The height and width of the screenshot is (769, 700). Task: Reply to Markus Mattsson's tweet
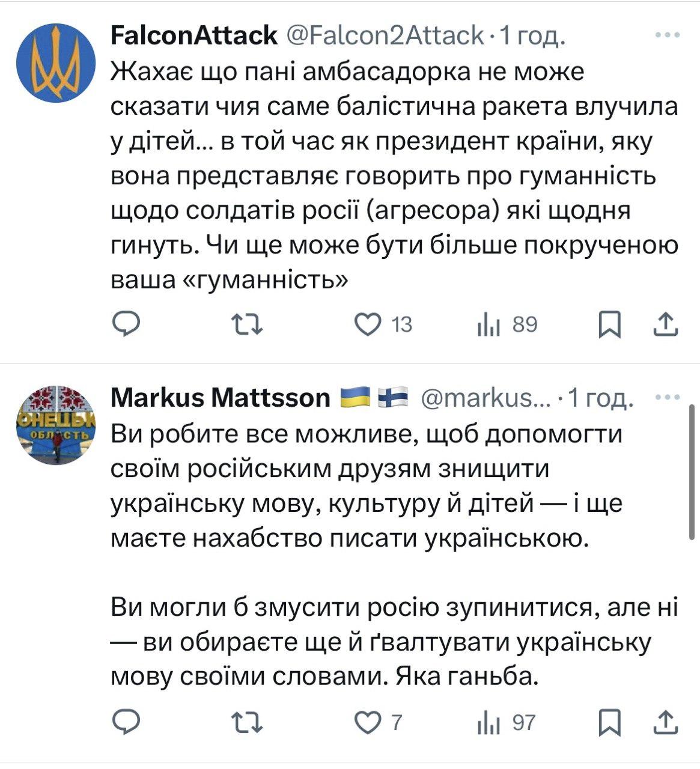coord(127,722)
